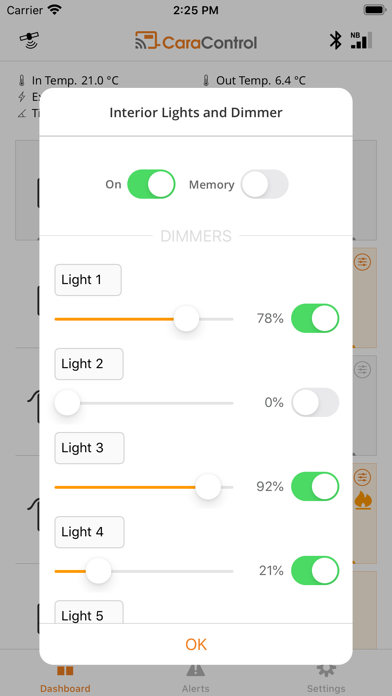
Task: Edit the Light 4 name field
Action: point(89,532)
